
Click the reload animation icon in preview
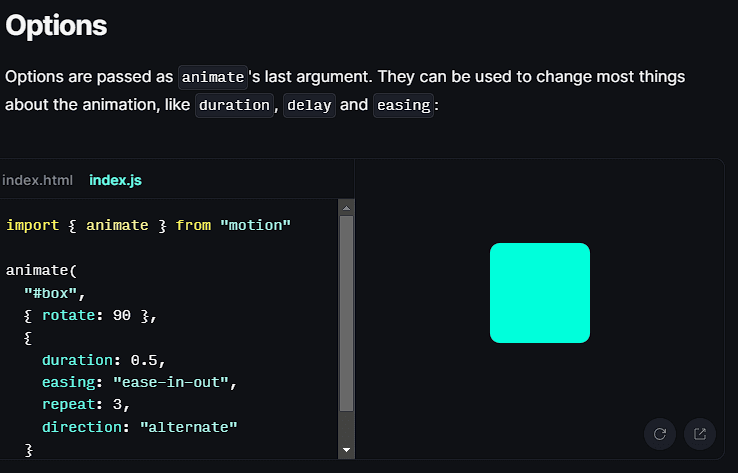(659, 433)
